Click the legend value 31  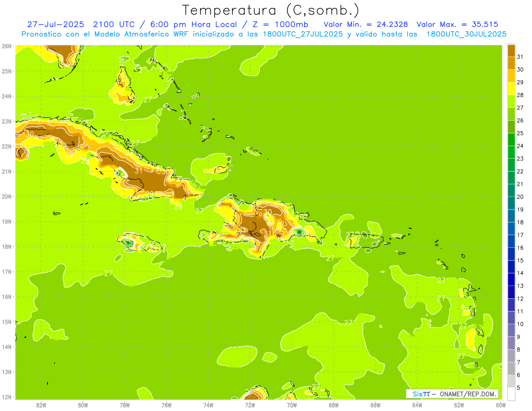(x=520, y=57)
